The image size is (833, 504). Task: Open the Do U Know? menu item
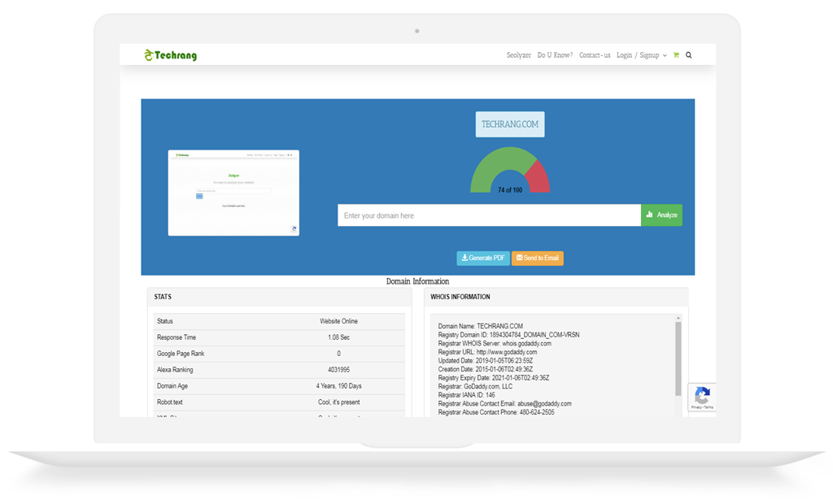[555, 55]
